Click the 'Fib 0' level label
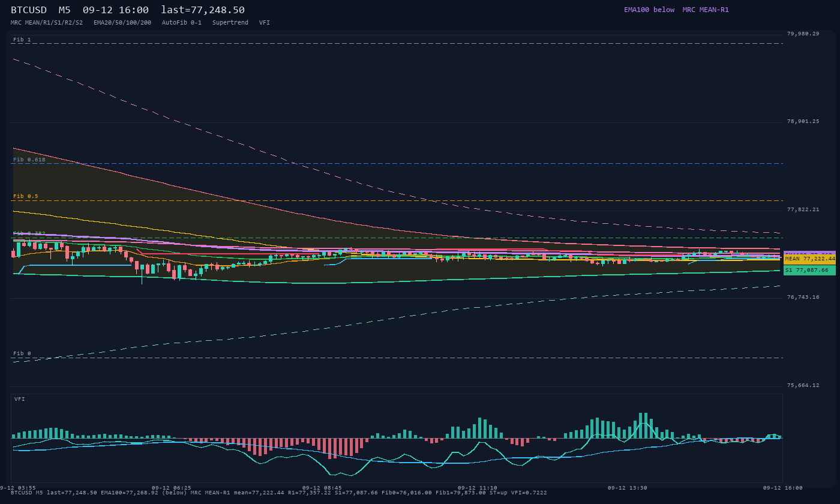 22,353
